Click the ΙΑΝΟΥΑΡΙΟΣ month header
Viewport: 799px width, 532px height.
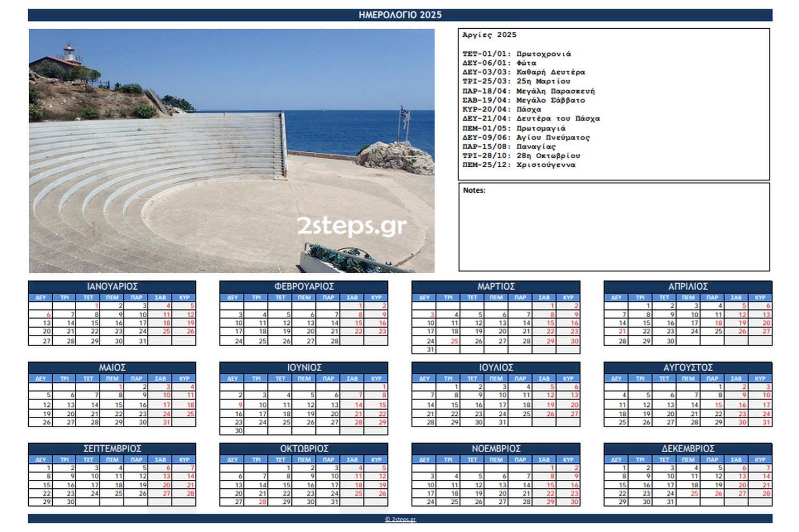click(112, 287)
